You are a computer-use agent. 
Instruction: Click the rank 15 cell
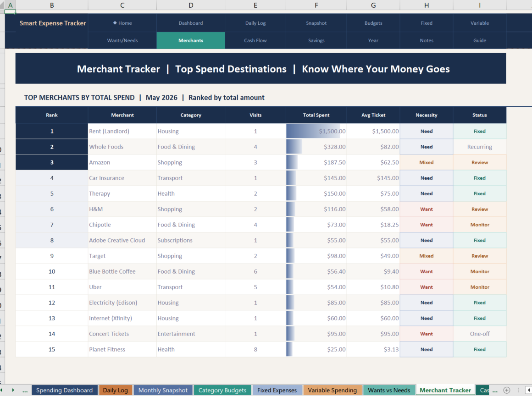point(52,350)
